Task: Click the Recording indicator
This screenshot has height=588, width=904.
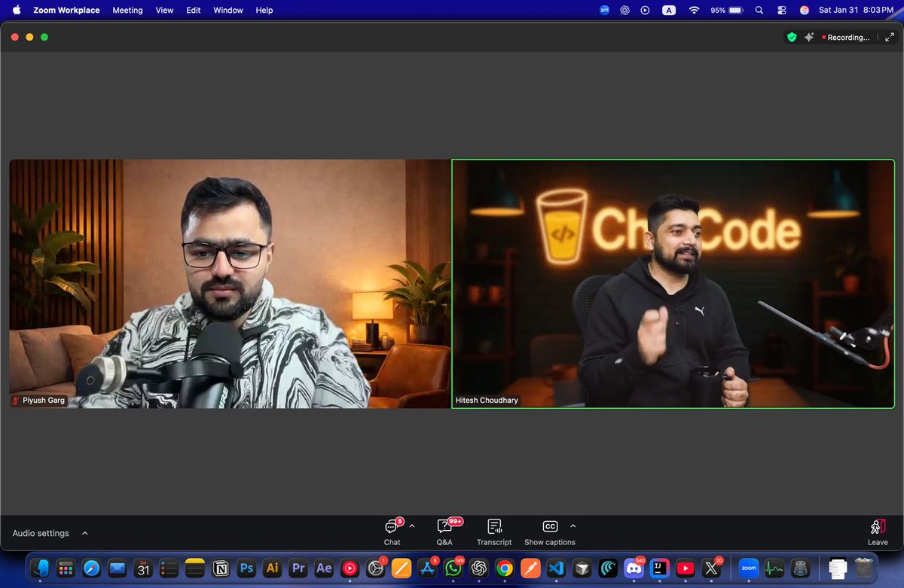Action: point(845,37)
